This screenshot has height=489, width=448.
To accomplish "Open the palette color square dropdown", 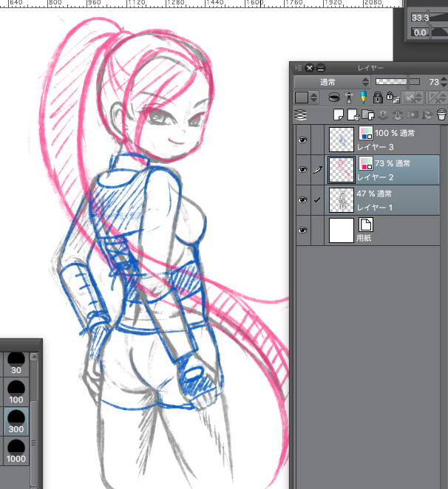I will [306, 98].
